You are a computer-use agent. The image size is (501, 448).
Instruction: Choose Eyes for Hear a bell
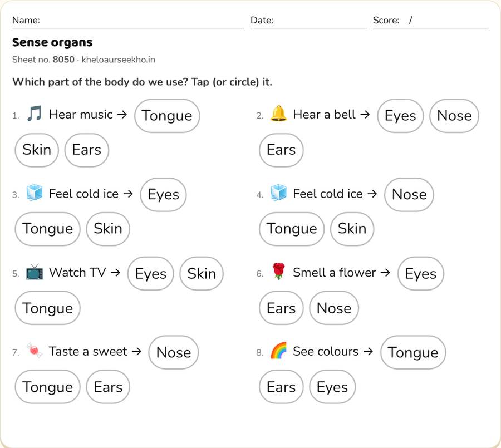[400, 116]
